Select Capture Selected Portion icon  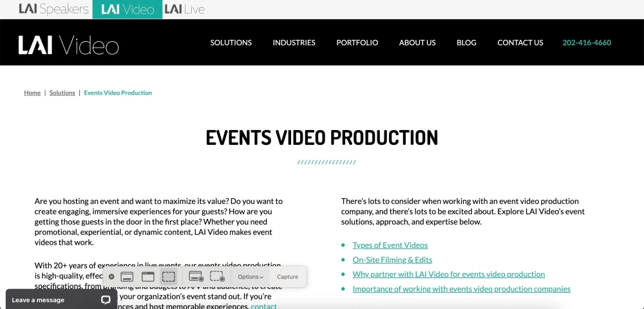pos(168,277)
